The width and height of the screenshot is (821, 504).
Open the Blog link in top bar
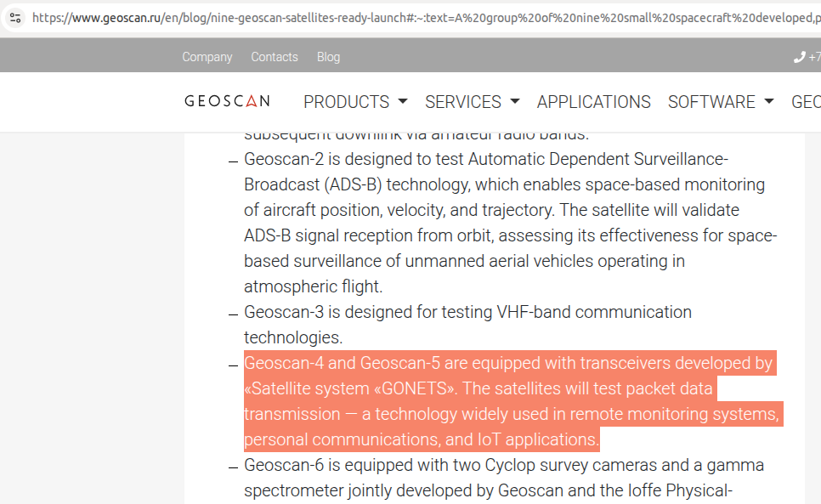[328, 57]
